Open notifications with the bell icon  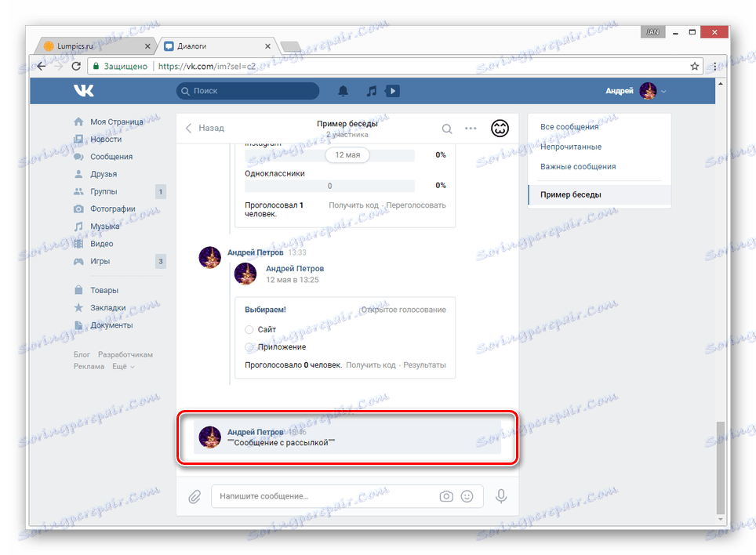(343, 91)
